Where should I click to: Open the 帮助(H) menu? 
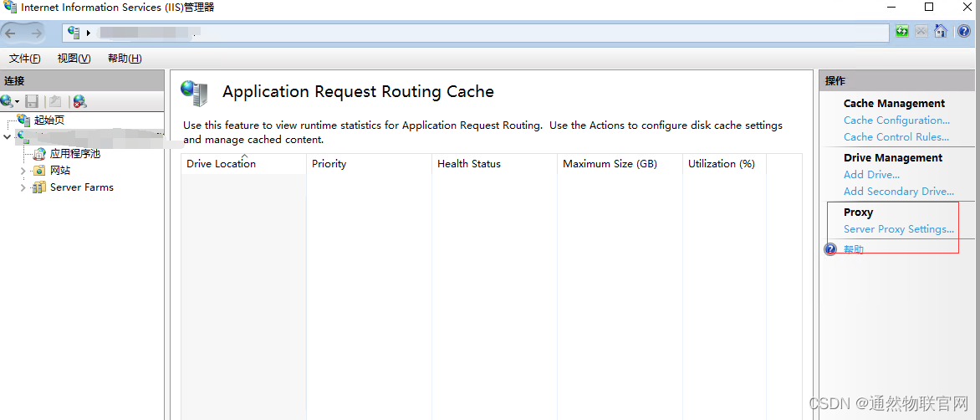[125, 58]
